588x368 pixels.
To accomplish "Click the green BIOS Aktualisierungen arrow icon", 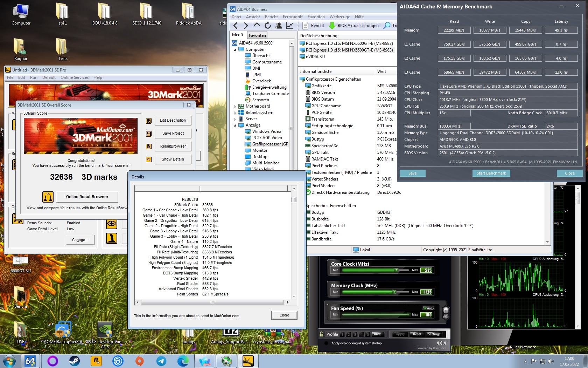I will pos(332,26).
